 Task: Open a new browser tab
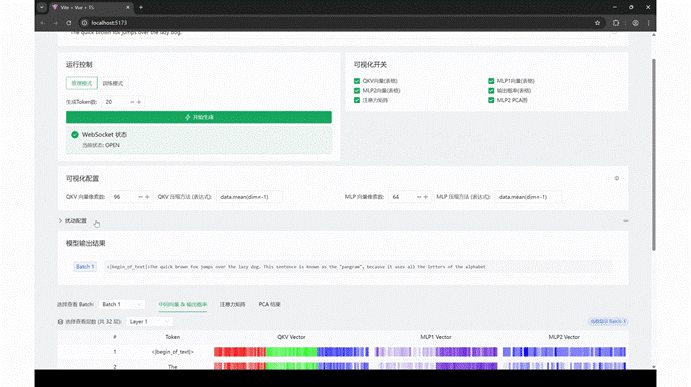[x=141, y=7]
